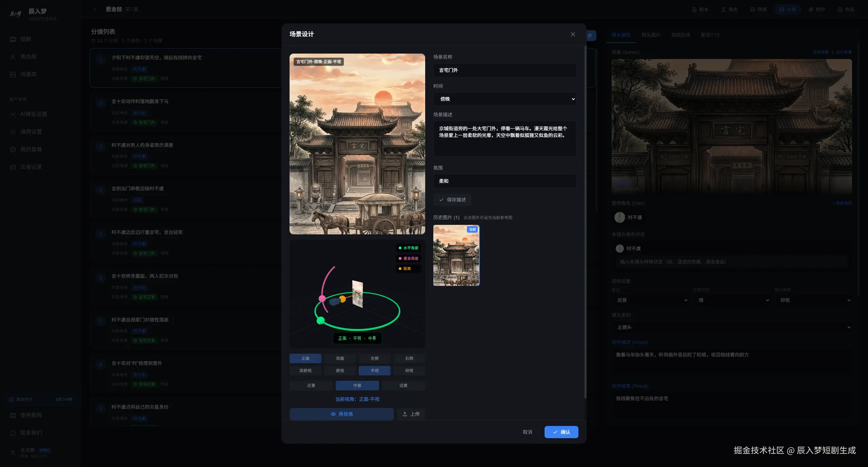
Task: Choose the 平视 vertical angle button
Action: coord(375,371)
